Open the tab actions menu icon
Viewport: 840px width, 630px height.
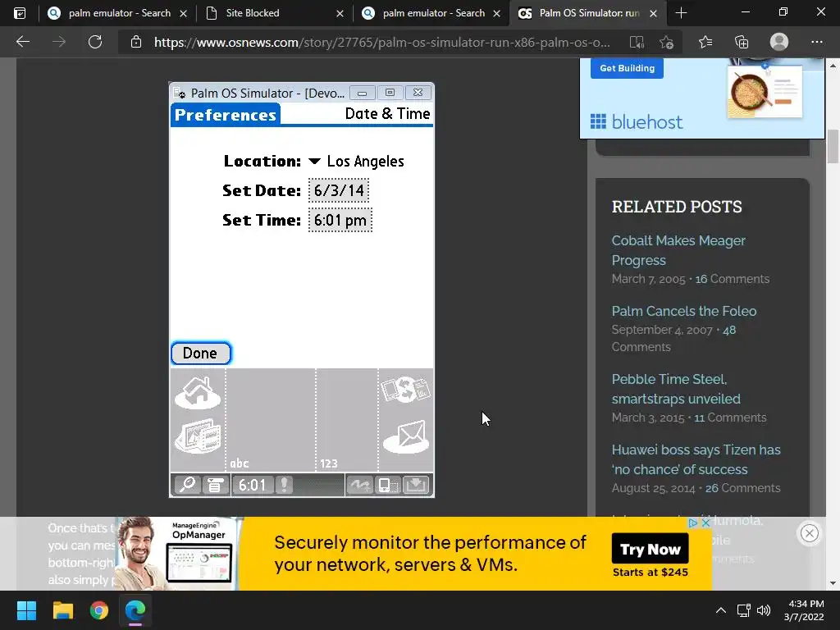click(20, 13)
